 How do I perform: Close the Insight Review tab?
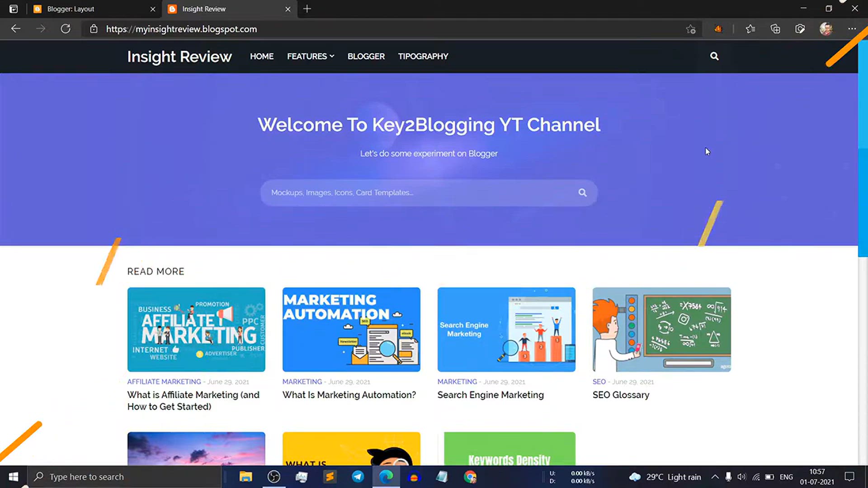coord(288,9)
